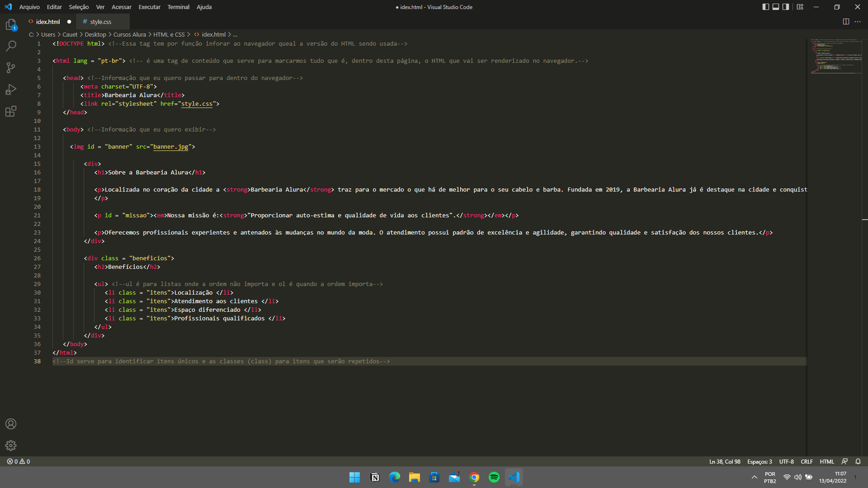Viewport: 868px width, 488px height.
Task: Open the feedback icon in the status bar
Action: pyautogui.click(x=844, y=461)
